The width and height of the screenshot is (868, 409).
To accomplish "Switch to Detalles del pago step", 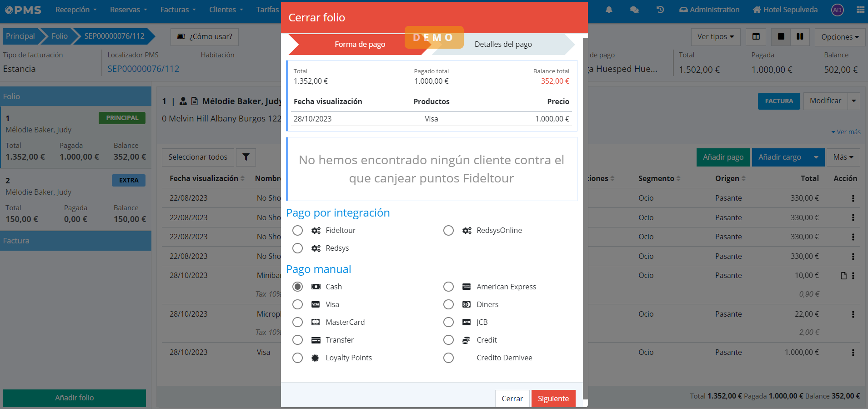I will point(503,44).
